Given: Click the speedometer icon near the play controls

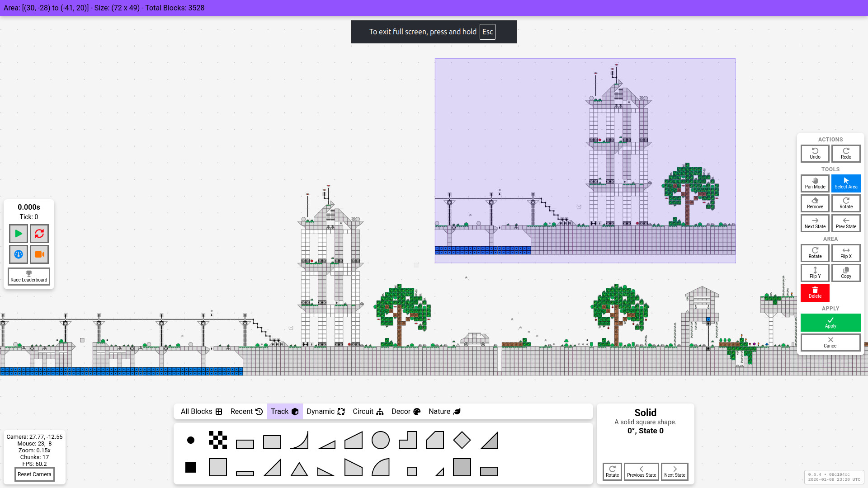Looking at the screenshot, I should [x=18, y=254].
